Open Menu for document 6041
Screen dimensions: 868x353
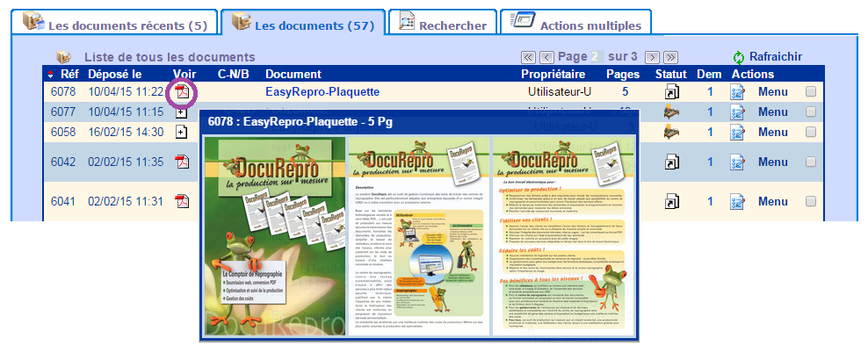pos(773,201)
